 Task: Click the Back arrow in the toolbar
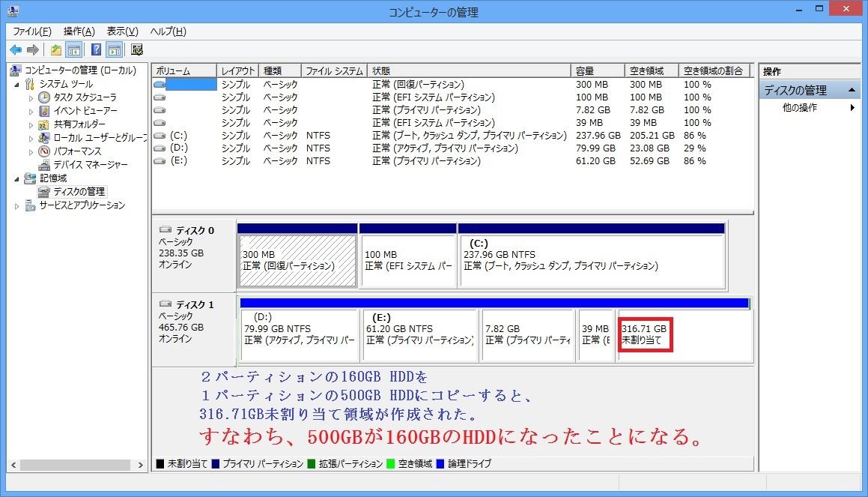(x=16, y=49)
